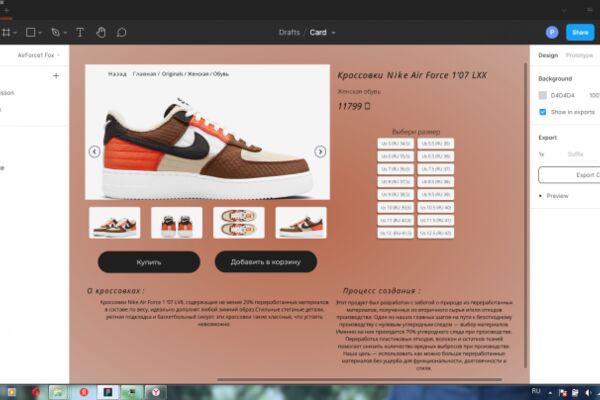Edit the background hex value D4D4D4
Image resolution: width=600 pixels, height=400 pixels.
pos(562,95)
